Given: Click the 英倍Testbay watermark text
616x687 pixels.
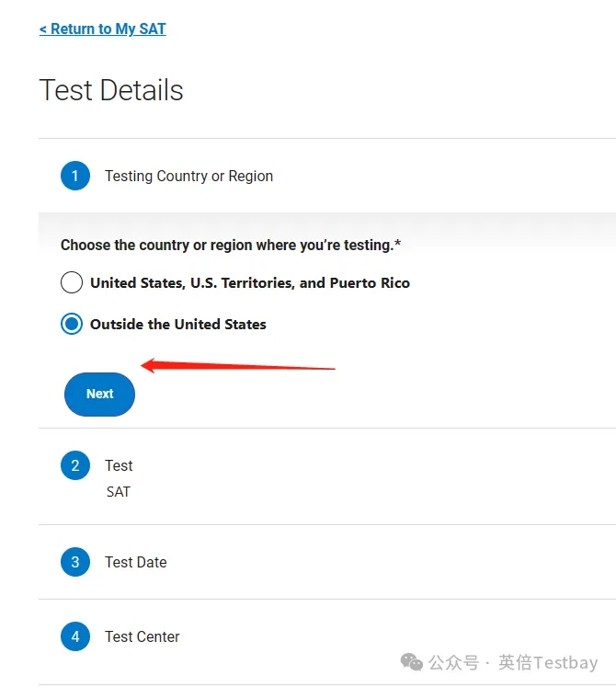Looking at the screenshot, I should 548,662.
